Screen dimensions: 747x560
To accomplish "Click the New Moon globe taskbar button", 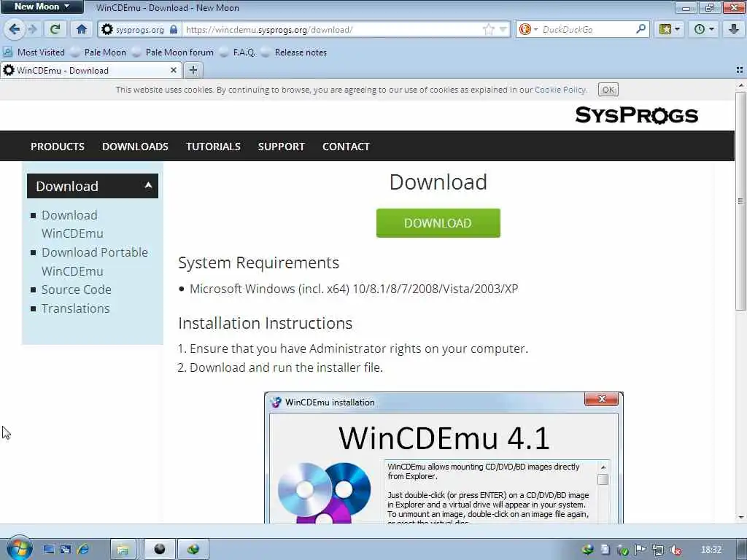I will coord(193,550).
